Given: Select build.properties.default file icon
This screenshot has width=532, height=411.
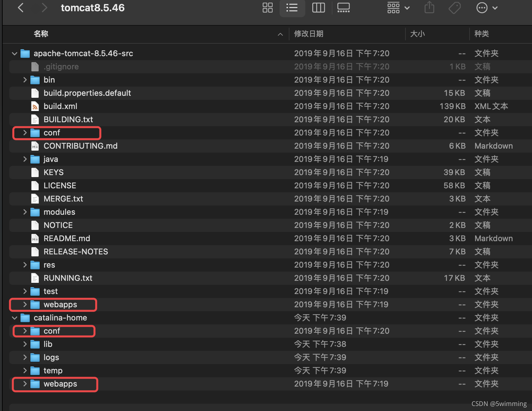Looking at the screenshot, I should coord(35,93).
